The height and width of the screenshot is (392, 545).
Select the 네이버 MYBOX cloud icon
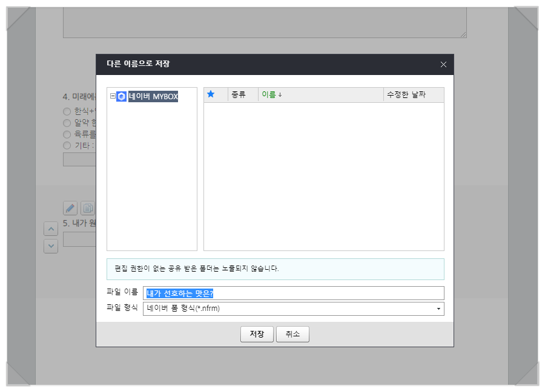[121, 95]
